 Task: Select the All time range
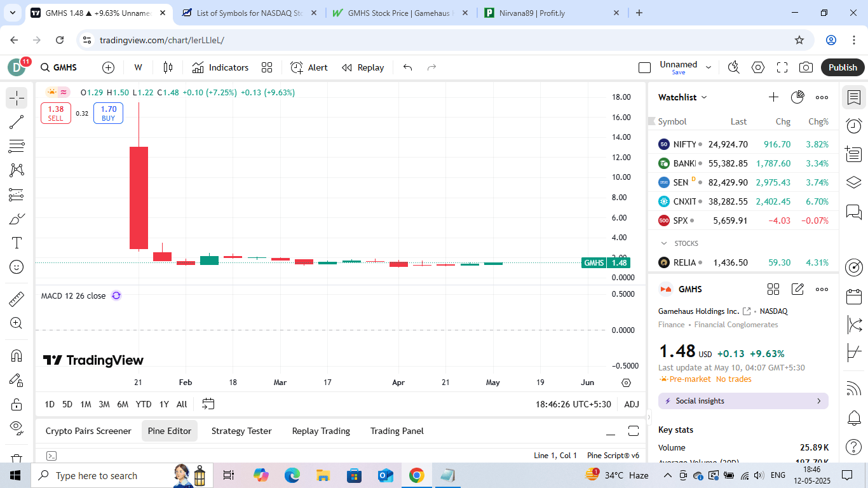point(182,404)
